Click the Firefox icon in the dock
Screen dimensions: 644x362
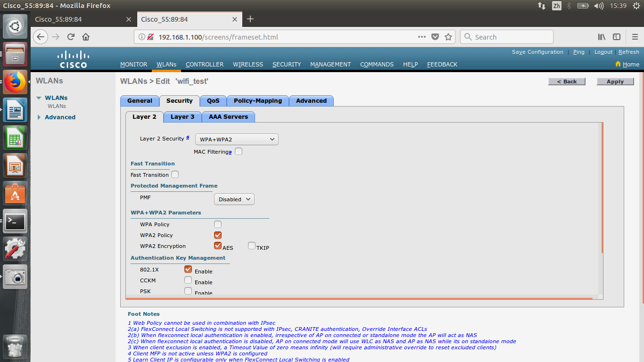(x=15, y=82)
